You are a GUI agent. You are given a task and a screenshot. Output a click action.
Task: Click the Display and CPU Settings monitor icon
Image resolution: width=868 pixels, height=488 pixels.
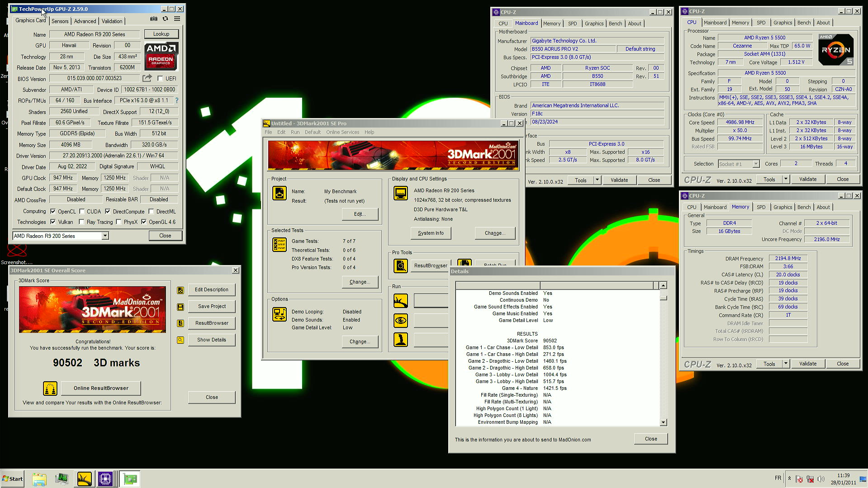(x=401, y=193)
